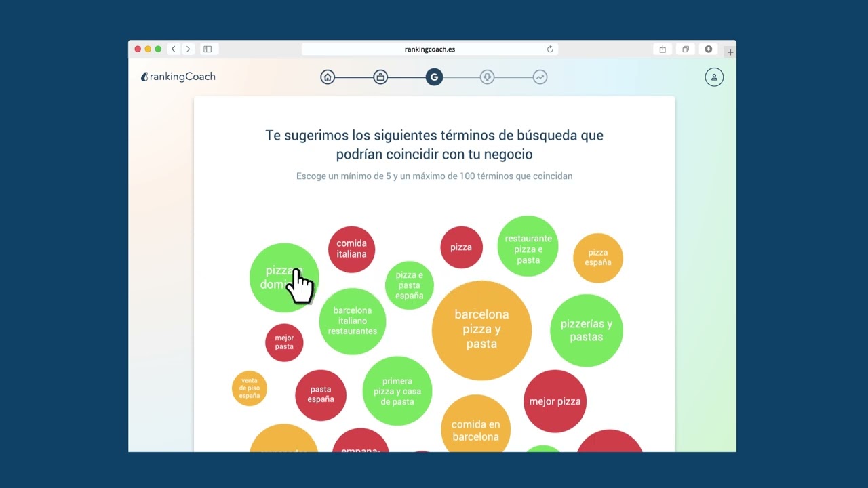The height and width of the screenshot is (488, 868).
Task: Open the browser share button
Action: pyautogui.click(x=663, y=49)
